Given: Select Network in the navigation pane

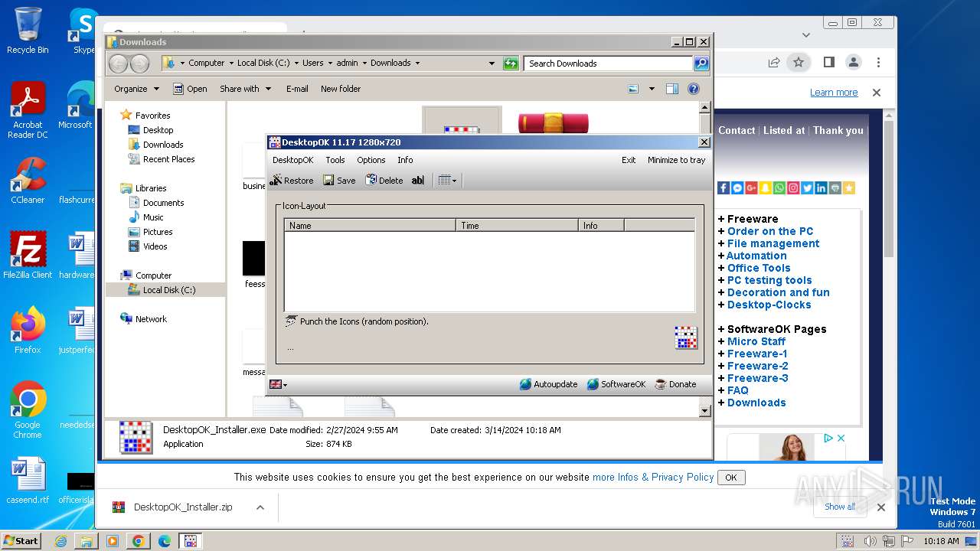Looking at the screenshot, I should 151,319.
